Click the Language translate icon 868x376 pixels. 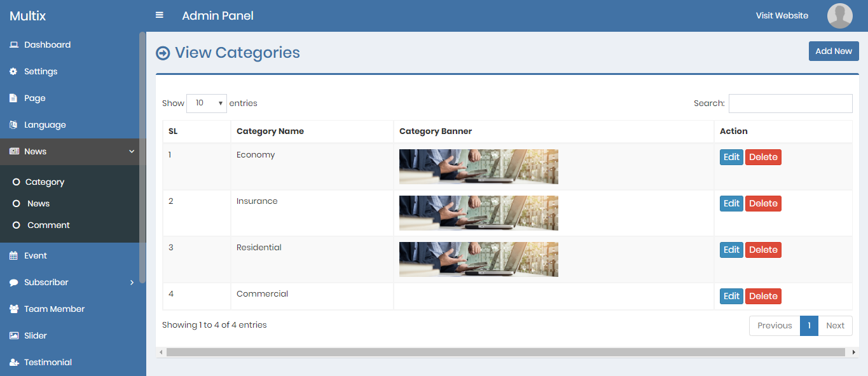pyautogui.click(x=13, y=125)
